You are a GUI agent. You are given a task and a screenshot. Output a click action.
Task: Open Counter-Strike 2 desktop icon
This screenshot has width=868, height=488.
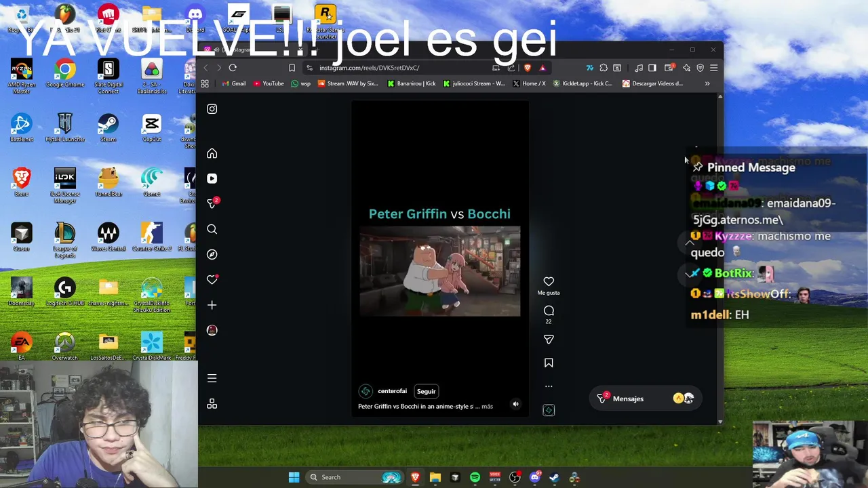(151, 237)
